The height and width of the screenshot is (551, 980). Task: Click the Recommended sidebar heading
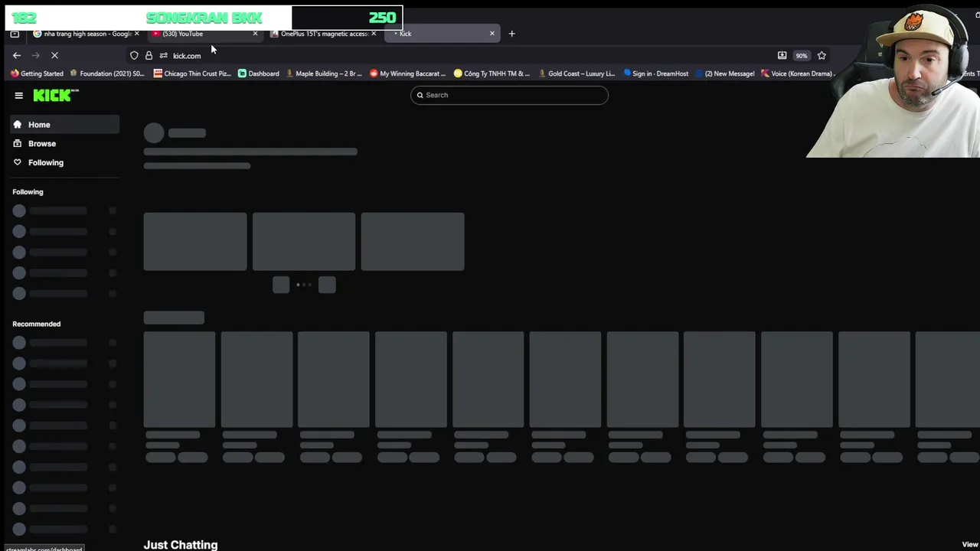[36, 324]
